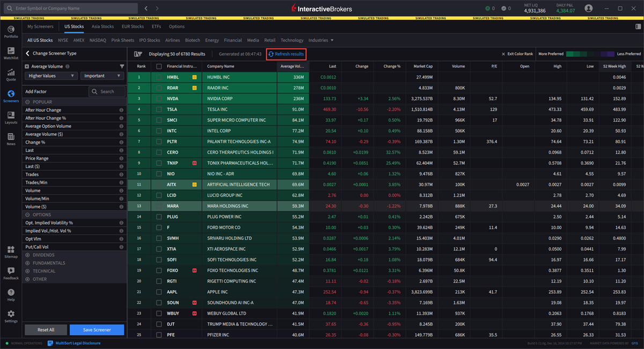Add the Trades/Min factor
This screenshot has height=349, width=644.
[x=35, y=183]
